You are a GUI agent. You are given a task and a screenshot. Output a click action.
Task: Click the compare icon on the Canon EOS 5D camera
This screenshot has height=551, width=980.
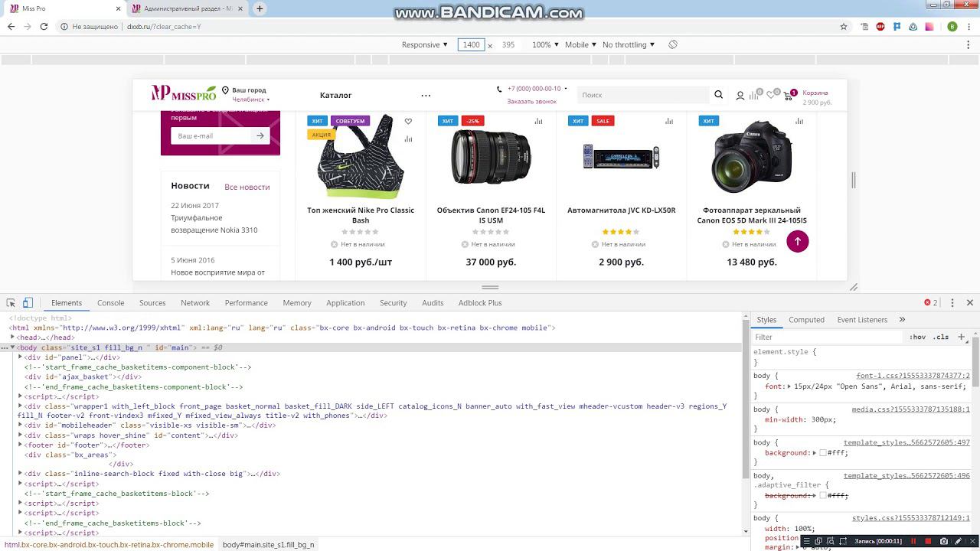(799, 121)
